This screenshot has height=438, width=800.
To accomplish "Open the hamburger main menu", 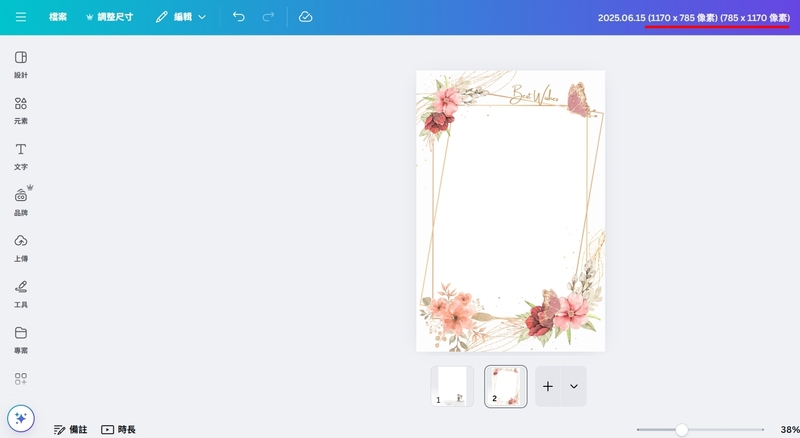I will (x=21, y=17).
